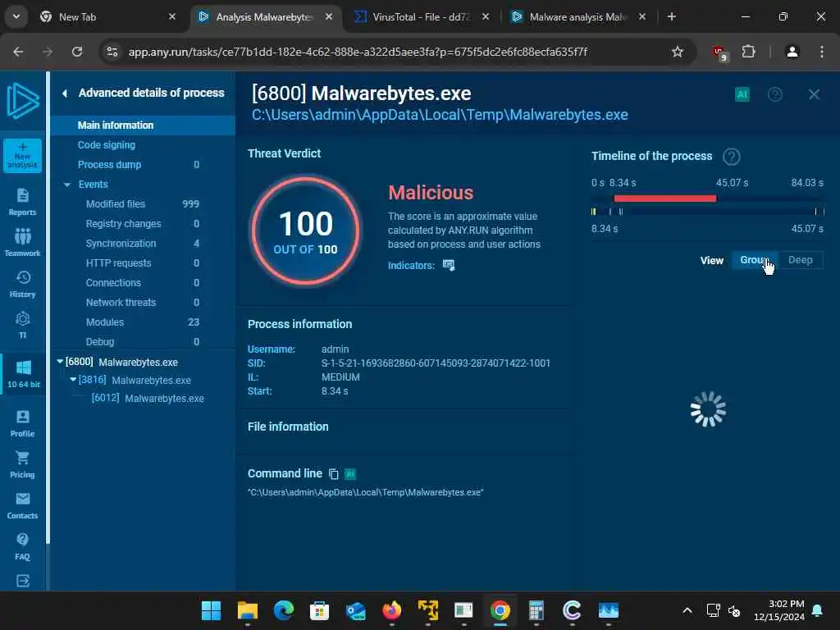Select the [6012] Malwarebytes.exe child process

[x=148, y=399]
